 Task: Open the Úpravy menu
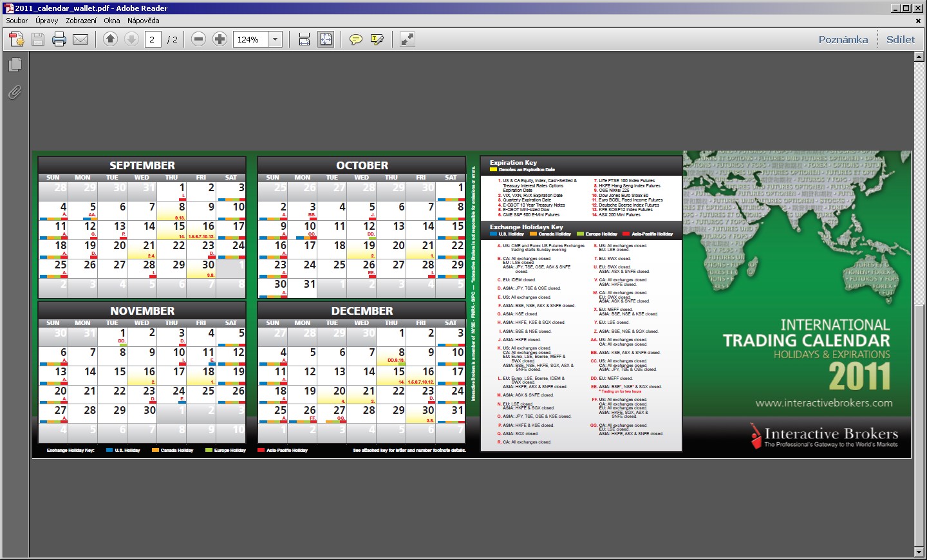[47, 21]
